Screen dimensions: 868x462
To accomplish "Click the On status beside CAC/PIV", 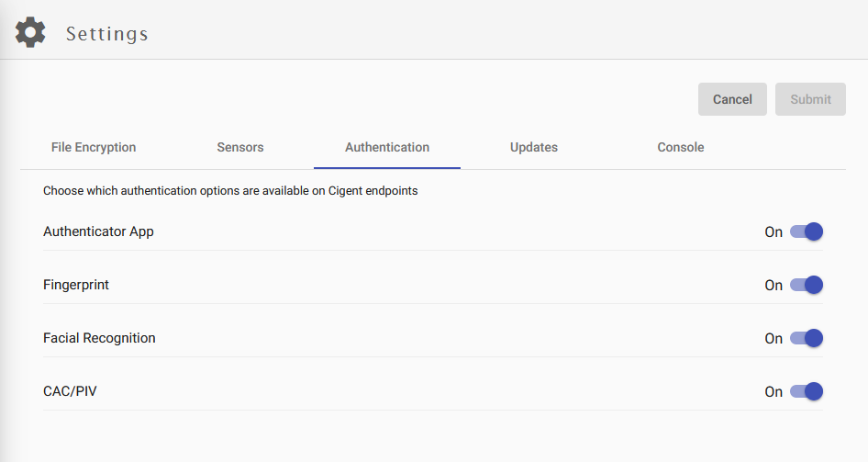I will coord(773,392).
